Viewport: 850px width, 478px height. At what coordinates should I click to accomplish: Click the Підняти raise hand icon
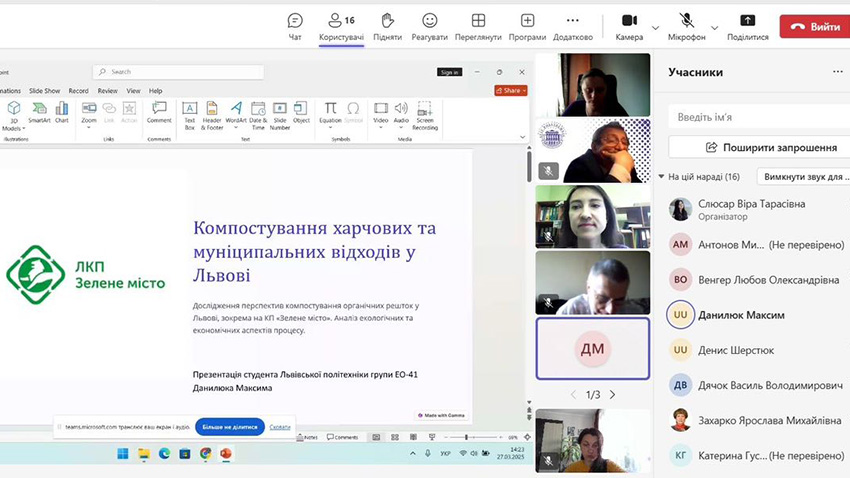(388, 21)
